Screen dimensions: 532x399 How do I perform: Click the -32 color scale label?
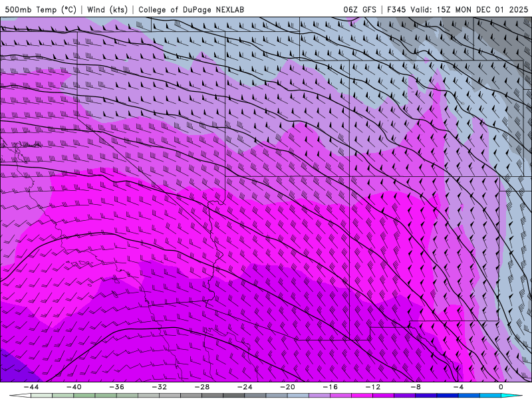(x=159, y=387)
